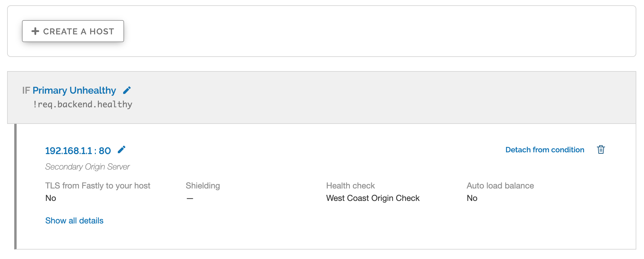Open the Primary Unhealthy condition link
This screenshot has width=644, height=259.
[x=74, y=90]
